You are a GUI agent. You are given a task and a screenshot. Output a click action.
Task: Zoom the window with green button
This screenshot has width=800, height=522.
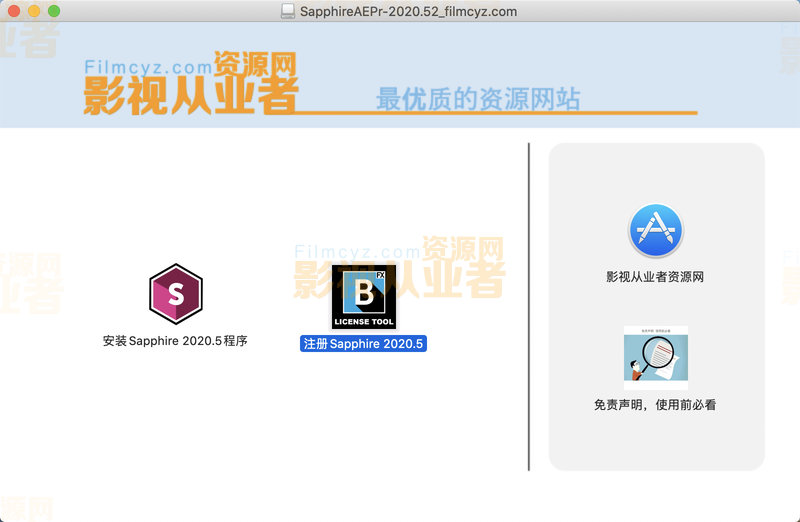pos(54,11)
